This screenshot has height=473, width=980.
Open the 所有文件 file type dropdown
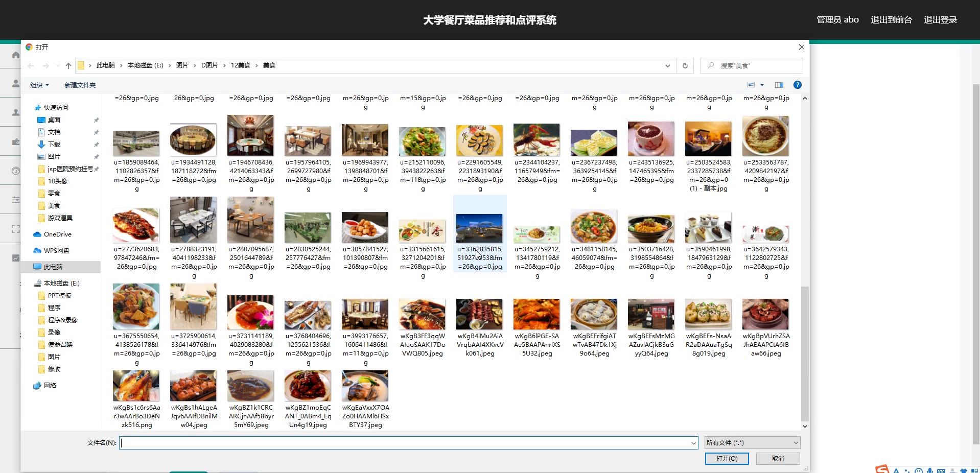pos(752,443)
